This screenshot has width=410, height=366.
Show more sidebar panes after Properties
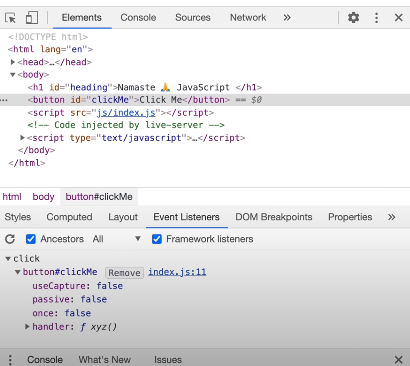[x=391, y=217]
